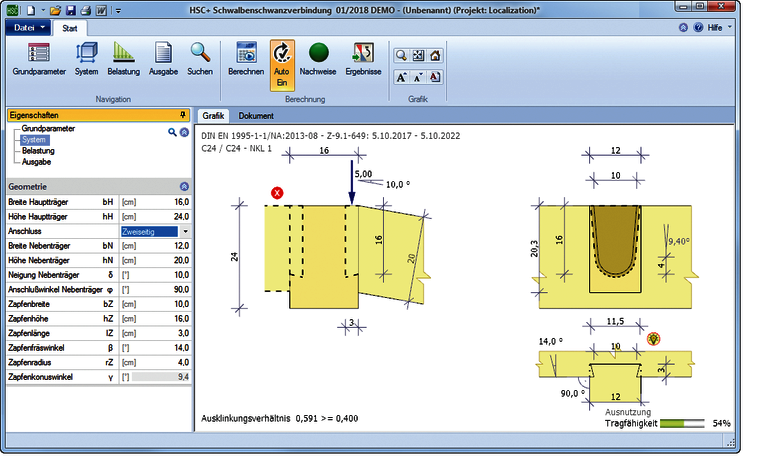The width and height of the screenshot is (760, 461).
Task: Toggle Auto Ein automatic calculation
Action: tap(282, 65)
